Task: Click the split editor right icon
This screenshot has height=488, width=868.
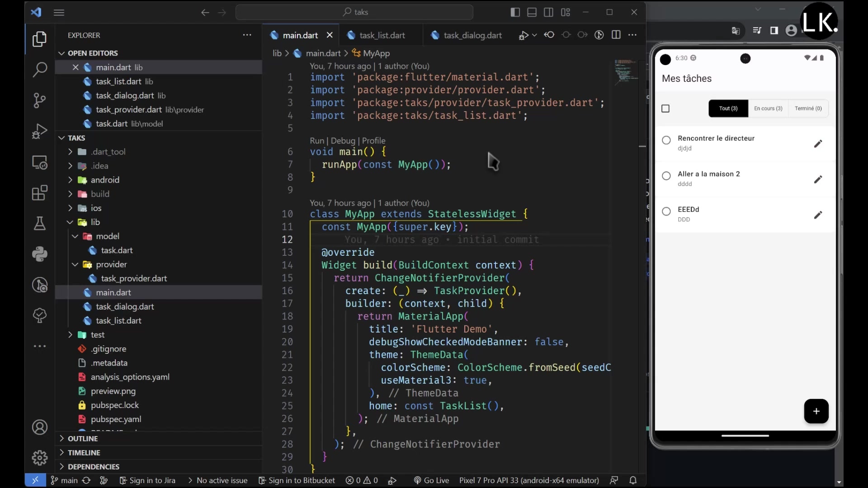Action: pos(616,35)
